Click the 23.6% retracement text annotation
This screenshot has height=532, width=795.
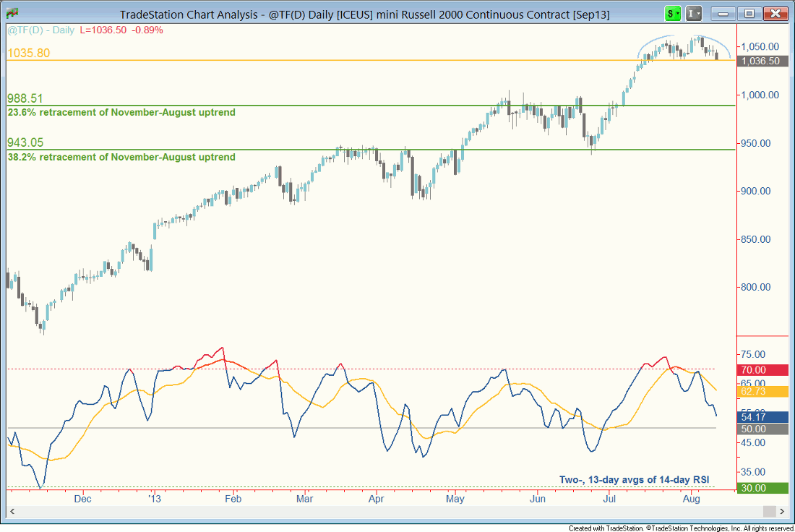[x=121, y=112]
